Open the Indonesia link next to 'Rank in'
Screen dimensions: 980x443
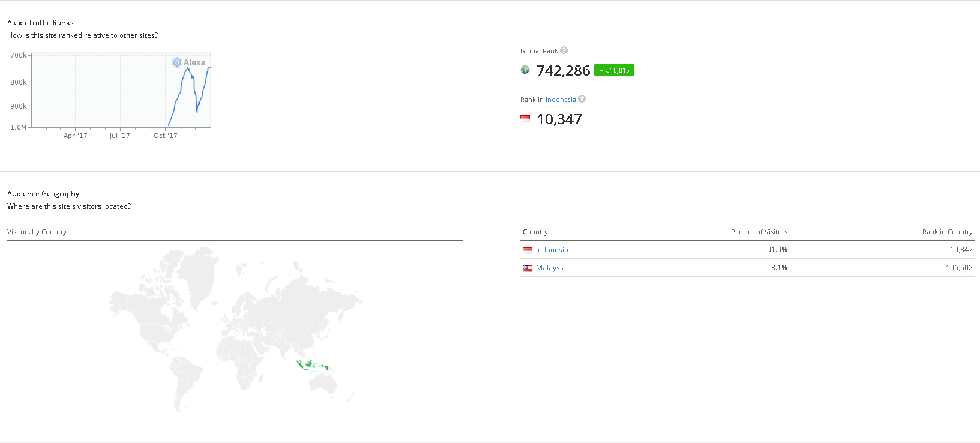point(561,100)
